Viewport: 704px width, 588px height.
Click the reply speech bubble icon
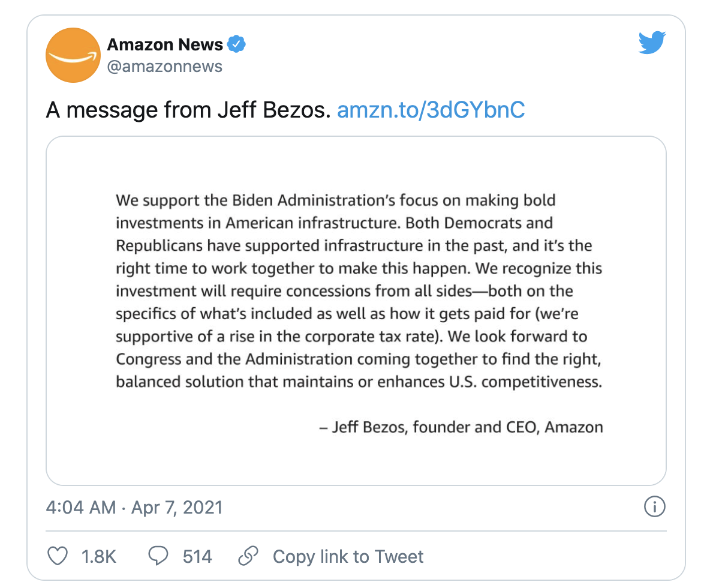click(158, 556)
